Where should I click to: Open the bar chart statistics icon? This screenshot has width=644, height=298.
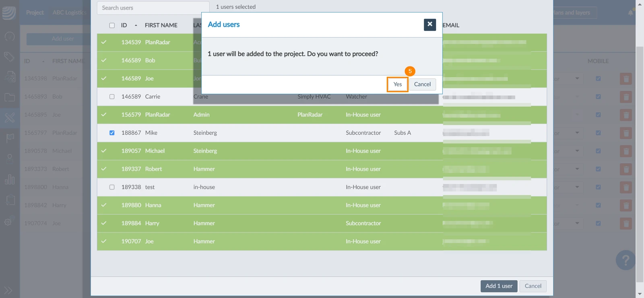coord(10,179)
